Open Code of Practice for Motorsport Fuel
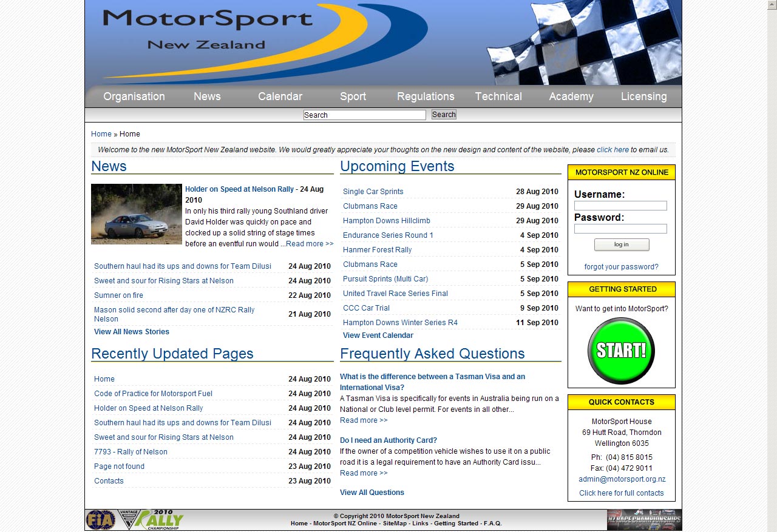The height and width of the screenshot is (532, 777). pyautogui.click(x=153, y=394)
